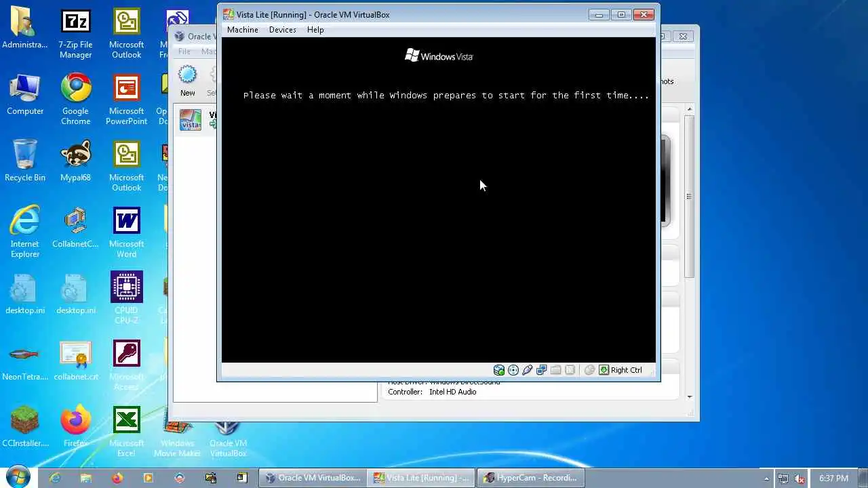Viewport: 868px width, 488px height.
Task: Open the Recycle Bin desktop icon
Action: 25,161
